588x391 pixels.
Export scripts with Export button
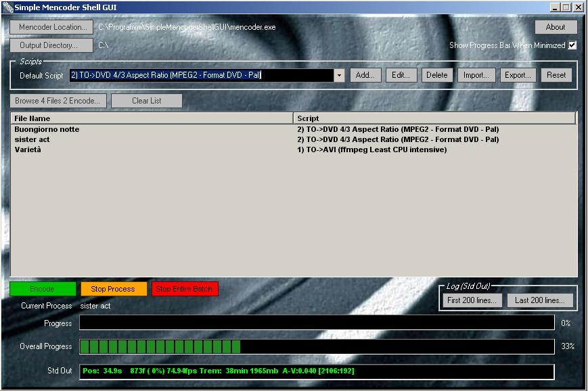click(518, 75)
